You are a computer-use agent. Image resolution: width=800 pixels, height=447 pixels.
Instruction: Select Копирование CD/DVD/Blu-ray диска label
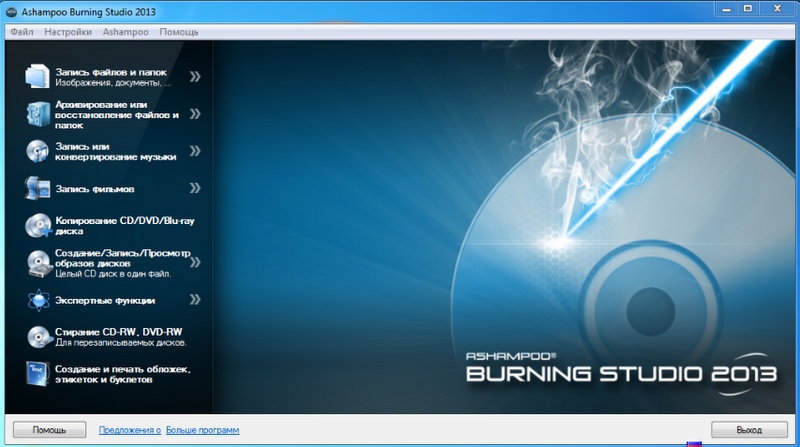125,226
